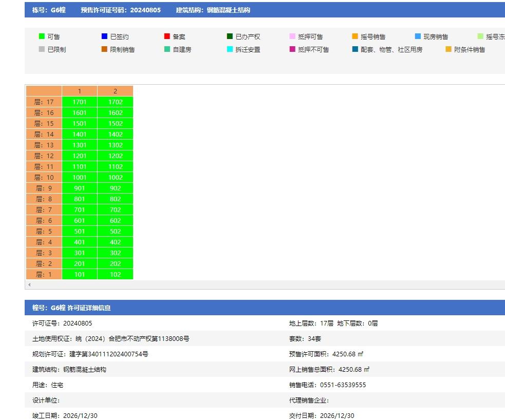
Task: Click the 规划许可证 row text
Action: click(90, 354)
